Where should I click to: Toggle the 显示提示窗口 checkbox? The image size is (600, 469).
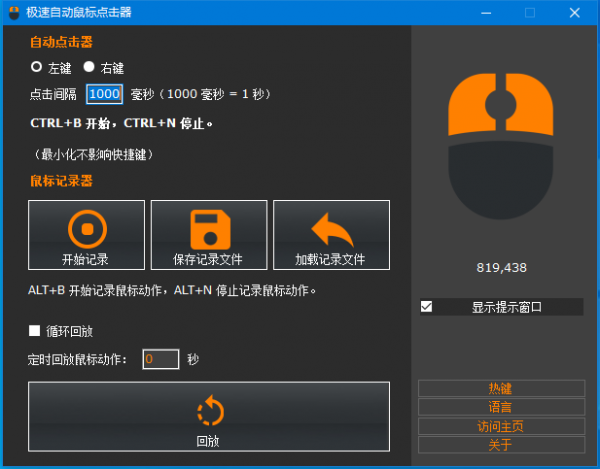click(x=426, y=307)
